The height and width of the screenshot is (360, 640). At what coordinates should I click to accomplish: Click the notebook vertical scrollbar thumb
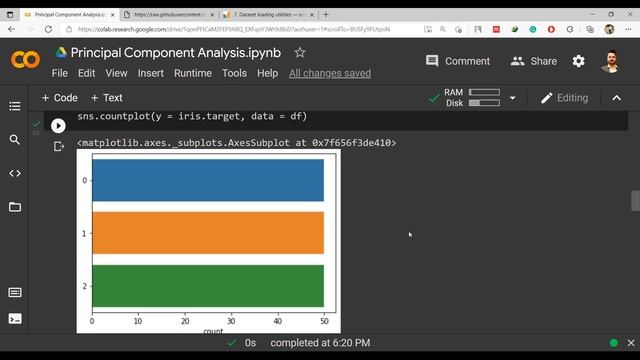click(636, 201)
